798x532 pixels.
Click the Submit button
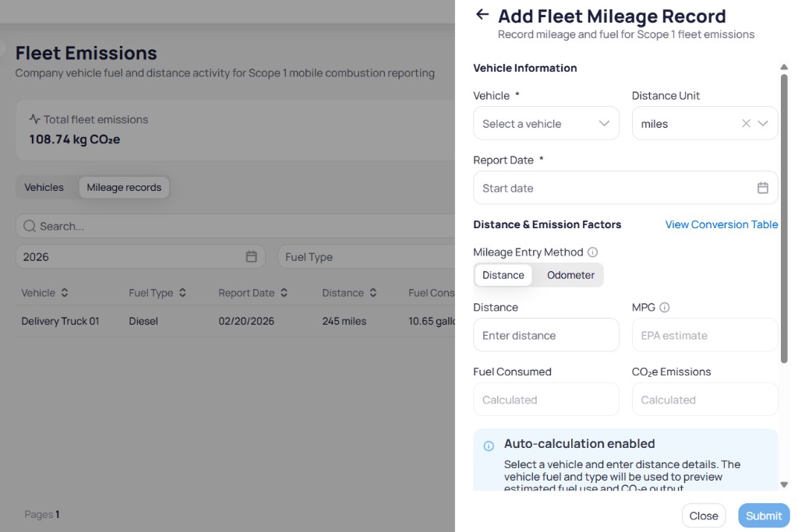tap(764, 516)
